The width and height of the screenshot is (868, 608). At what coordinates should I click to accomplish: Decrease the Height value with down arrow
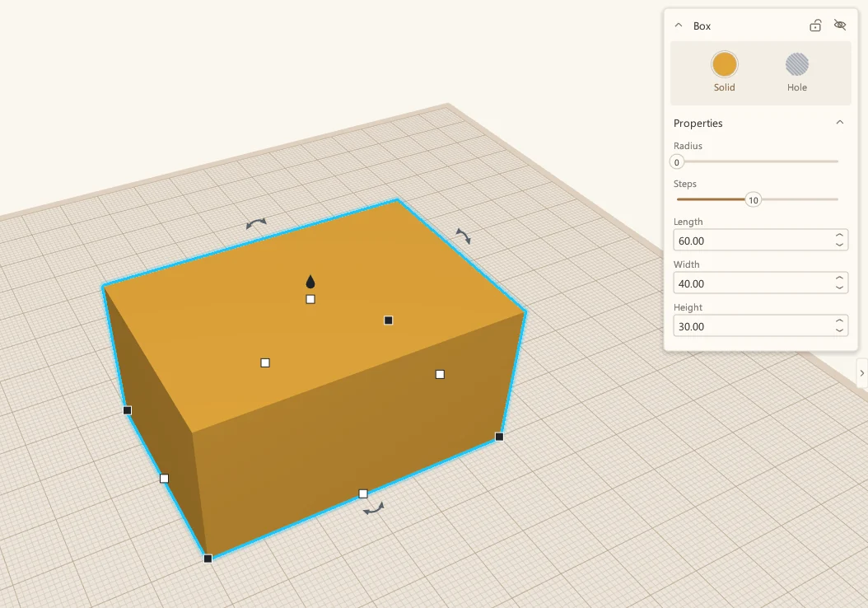[x=839, y=330]
